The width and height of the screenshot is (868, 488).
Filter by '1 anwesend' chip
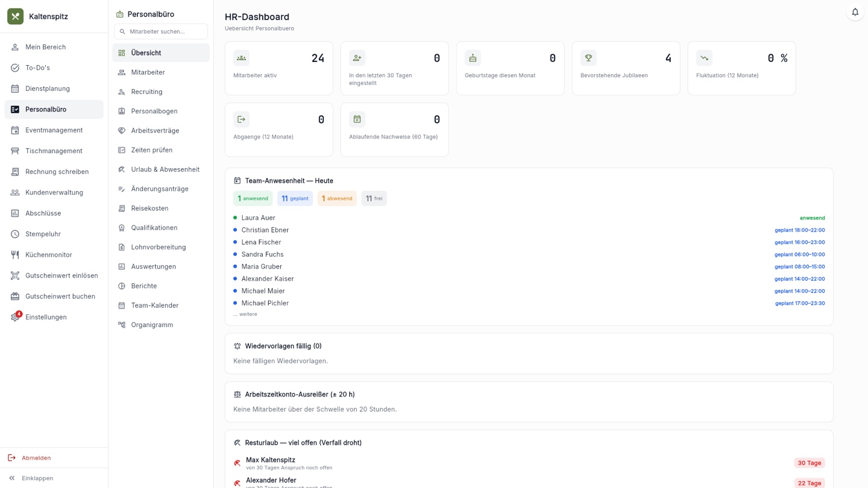(253, 198)
